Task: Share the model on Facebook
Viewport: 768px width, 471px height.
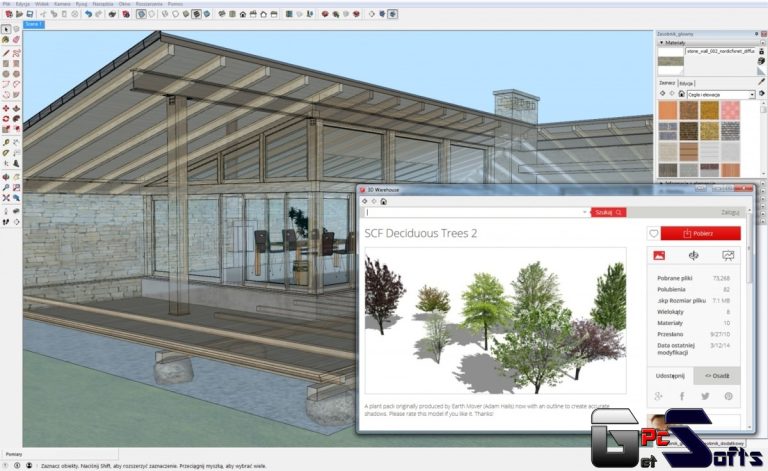Action: pyautogui.click(x=682, y=396)
